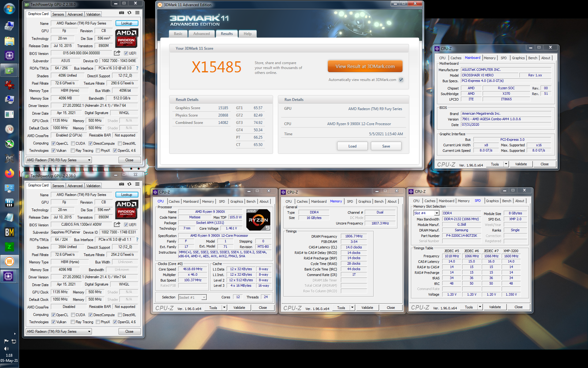Screen dimensions: 588x368
Task: Switch to Basic tab in 3DMark 11
Action: [178, 34]
